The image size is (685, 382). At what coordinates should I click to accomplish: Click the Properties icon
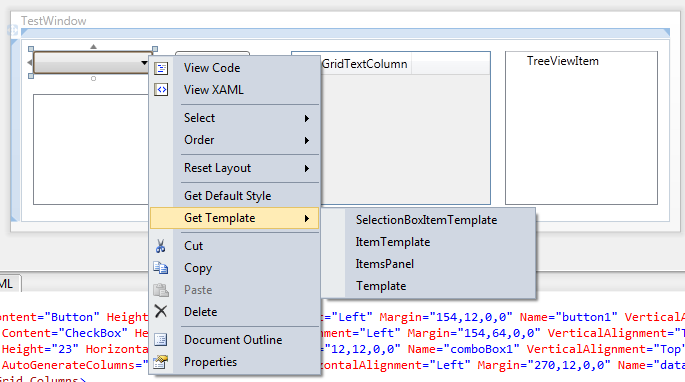pyautogui.click(x=160, y=362)
